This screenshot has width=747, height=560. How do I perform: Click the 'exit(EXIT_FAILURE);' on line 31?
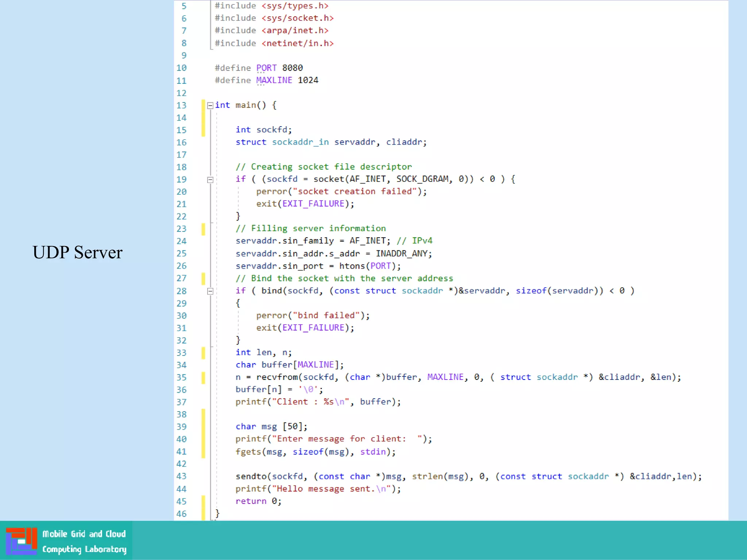pyautogui.click(x=305, y=328)
